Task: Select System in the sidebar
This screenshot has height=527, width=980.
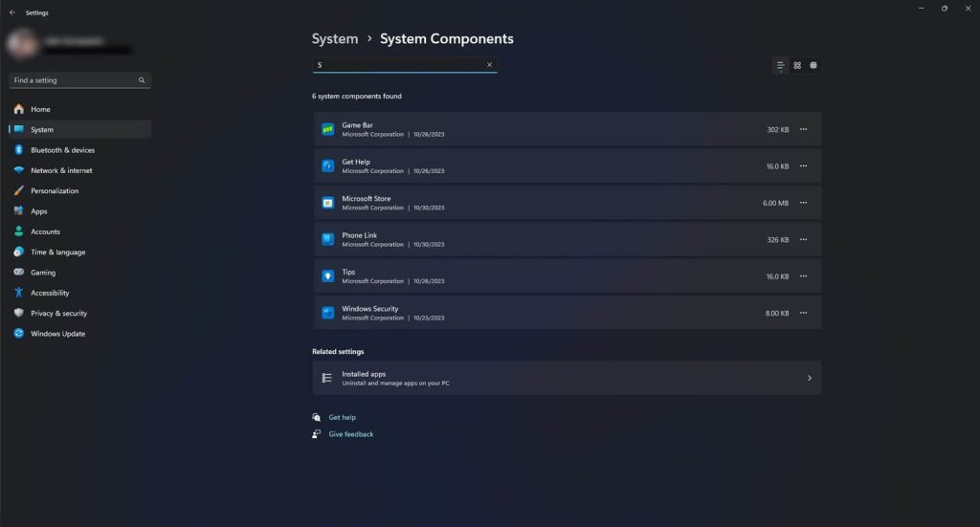Action: (80, 129)
